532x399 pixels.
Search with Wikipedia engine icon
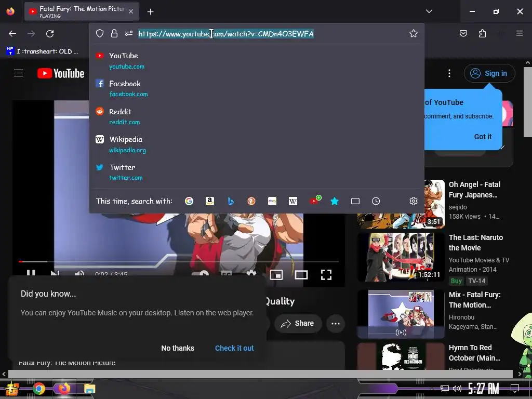pos(293,201)
